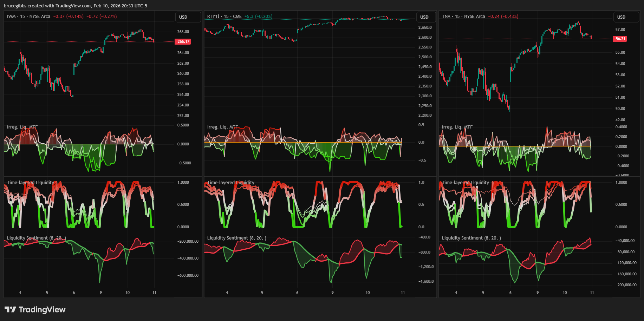The image size is (644, 321).
Task: Click Time-layered Liquidity legend in RTY1! chart
Action: tap(231, 183)
